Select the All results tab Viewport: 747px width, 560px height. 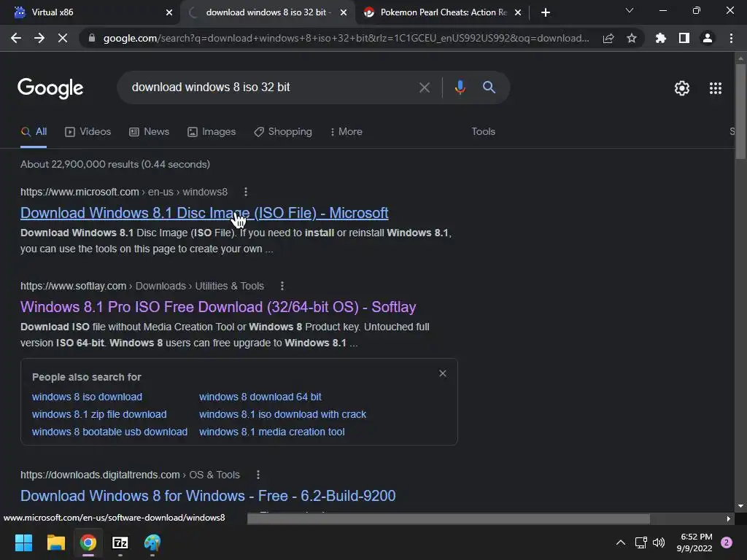(x=34, y=132)
